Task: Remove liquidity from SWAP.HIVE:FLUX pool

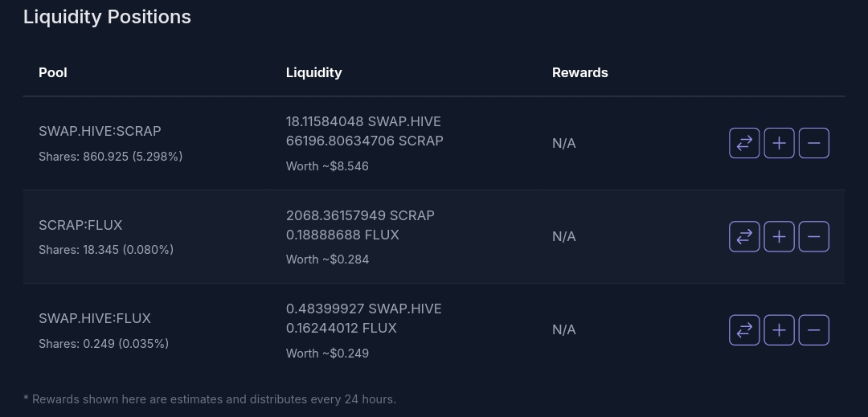Action: (x=813, y=330)
